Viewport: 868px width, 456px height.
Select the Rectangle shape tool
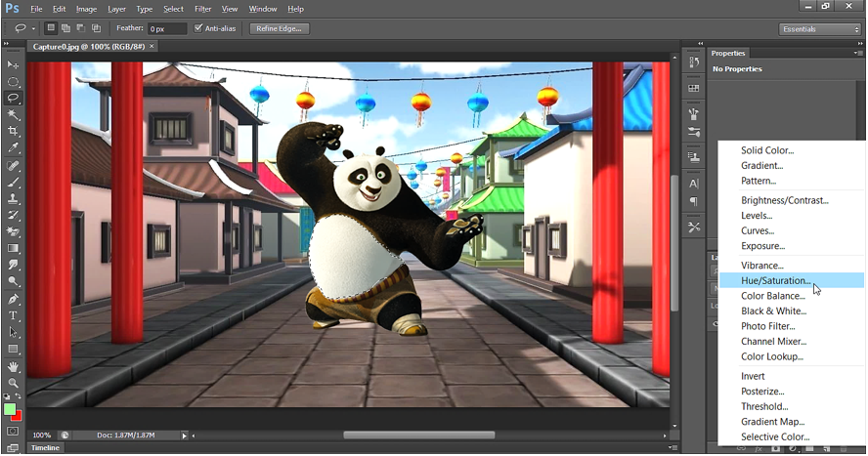[x=13, y=349]
